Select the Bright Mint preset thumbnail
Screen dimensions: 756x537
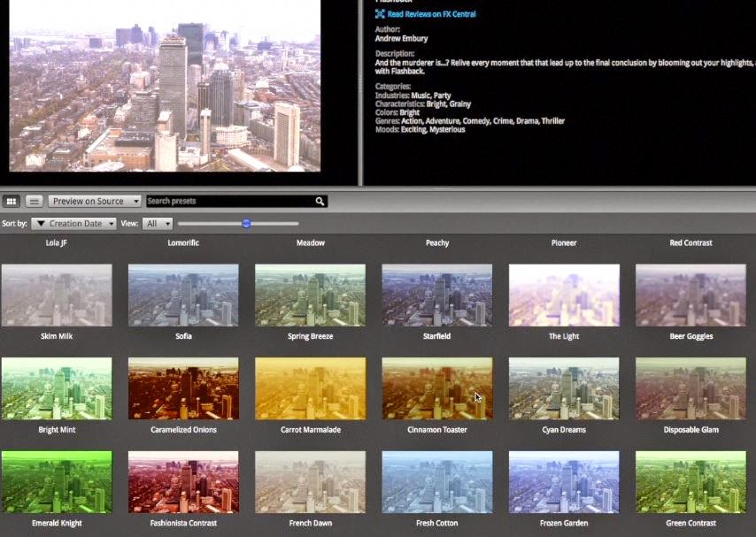(57, 388)
